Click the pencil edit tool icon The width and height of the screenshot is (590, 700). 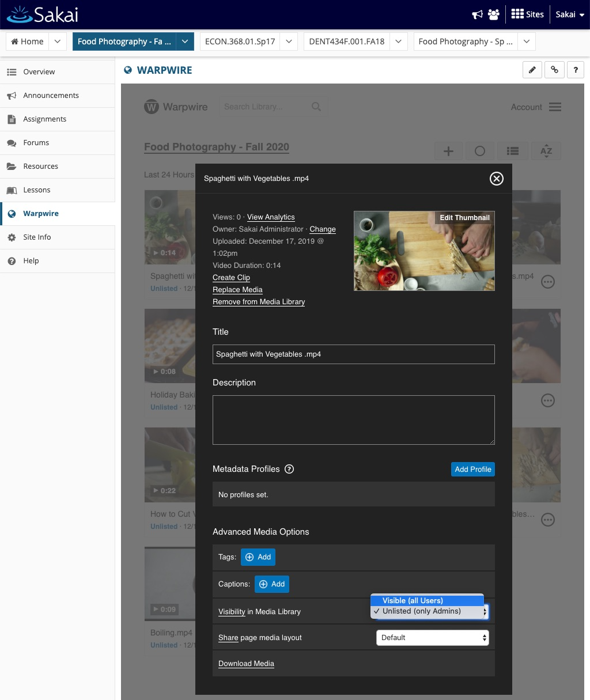tap(532, 70)
